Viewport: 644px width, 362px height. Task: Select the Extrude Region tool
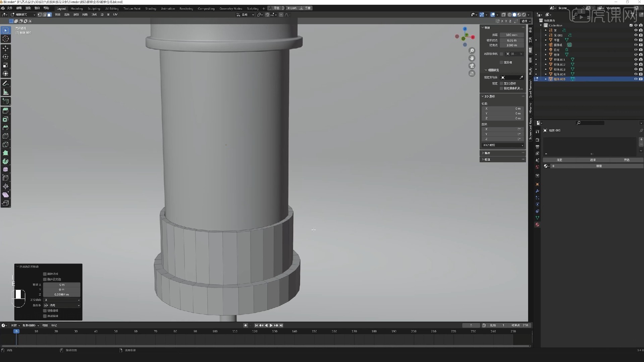coord(6,111)
